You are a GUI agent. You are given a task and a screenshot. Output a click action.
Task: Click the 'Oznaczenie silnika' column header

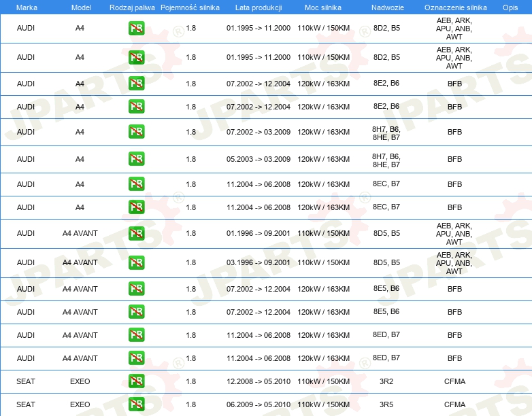pyautogui.click(x=456, y=7)
